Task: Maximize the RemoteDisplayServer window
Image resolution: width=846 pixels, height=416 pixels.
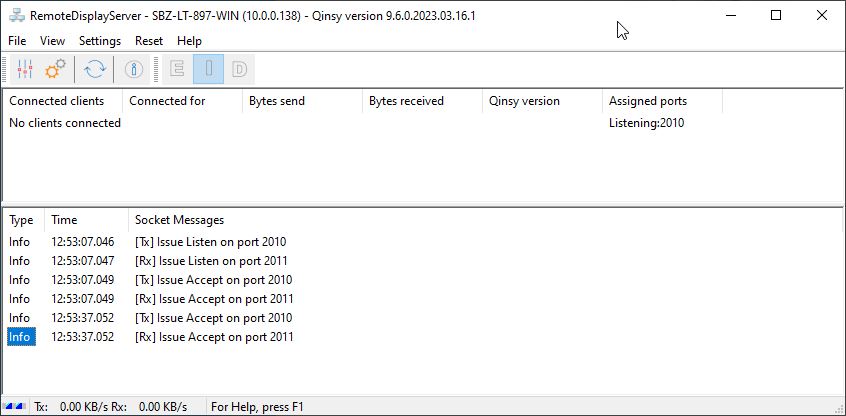Action: 776,16
